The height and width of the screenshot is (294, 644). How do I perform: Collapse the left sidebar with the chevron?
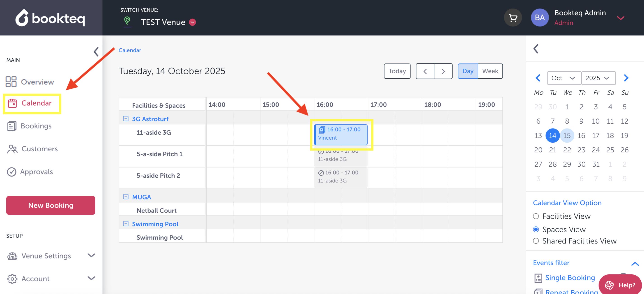96,52
